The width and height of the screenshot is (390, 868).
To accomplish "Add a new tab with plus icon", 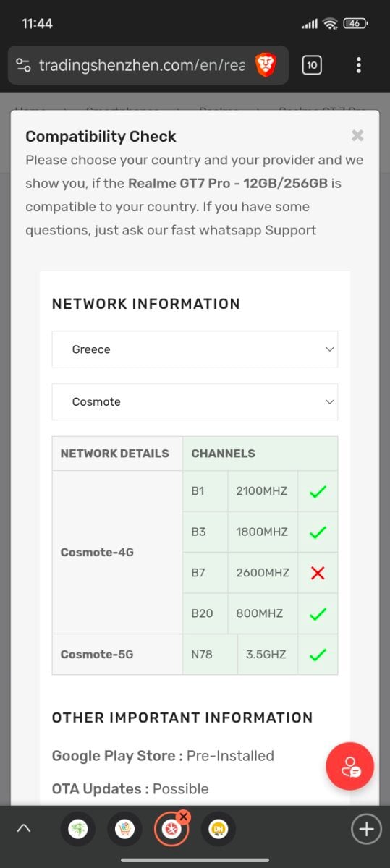I will point(366,828).
